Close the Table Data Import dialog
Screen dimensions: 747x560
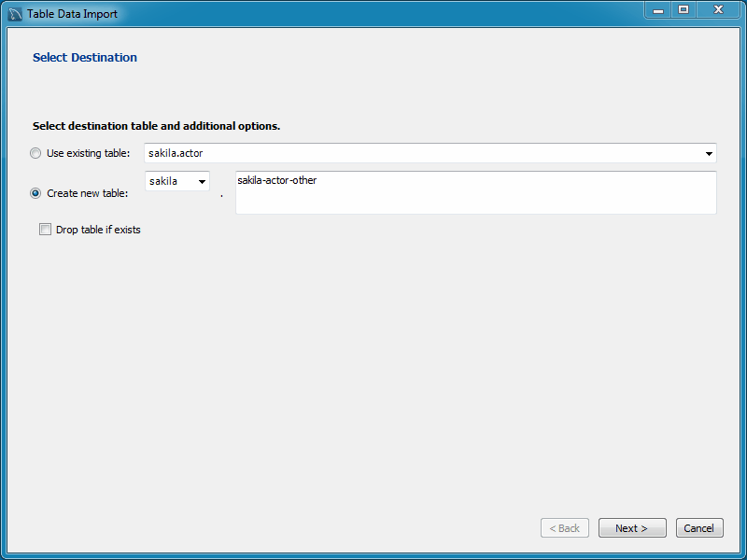click(x=718, y=10)
